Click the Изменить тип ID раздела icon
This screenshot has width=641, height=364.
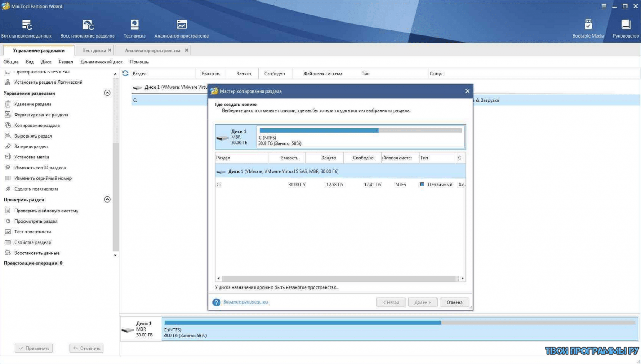tap(8, 167)
